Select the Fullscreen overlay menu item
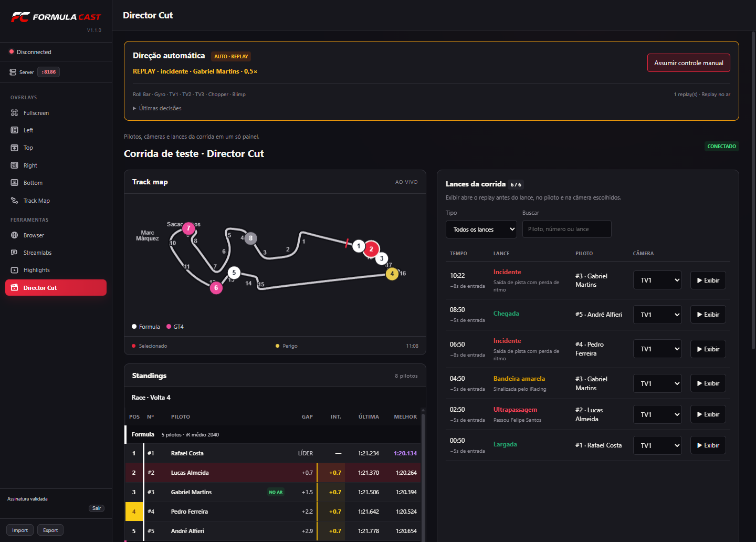Image resolution: width=756 pixels, height=542 pixels. pyautogui.click(x=56, y=113)
